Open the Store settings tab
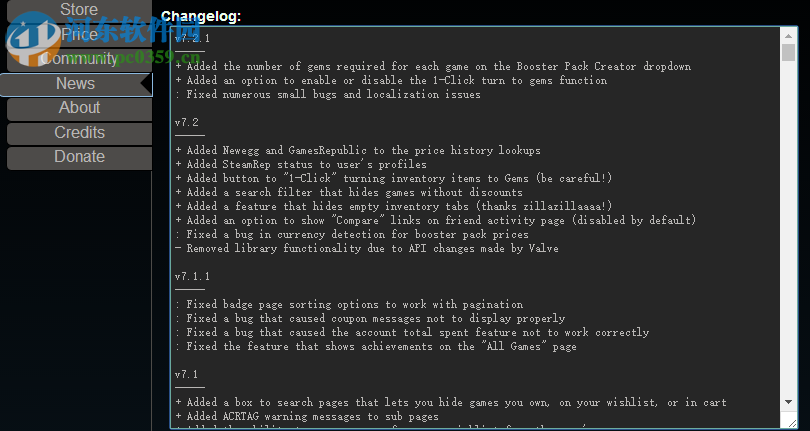This screenshot has width=810, height=431. coord(79,10)
